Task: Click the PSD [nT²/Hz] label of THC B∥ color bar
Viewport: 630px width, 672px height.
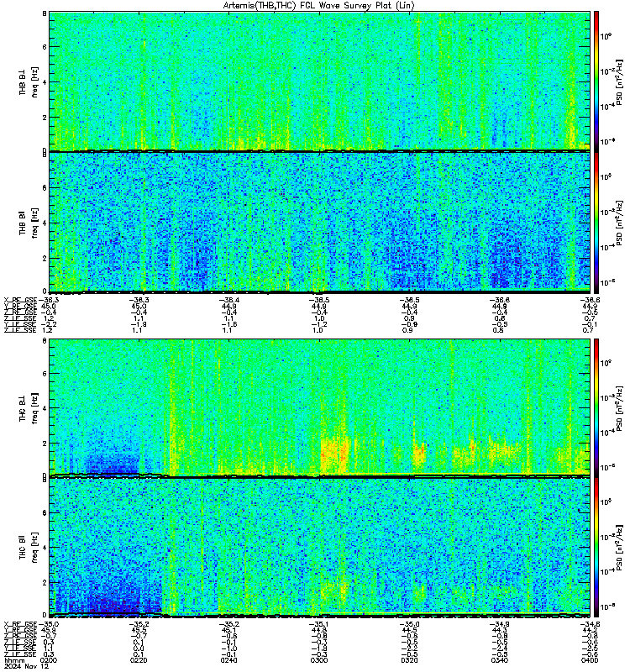Action: point(620,548)
